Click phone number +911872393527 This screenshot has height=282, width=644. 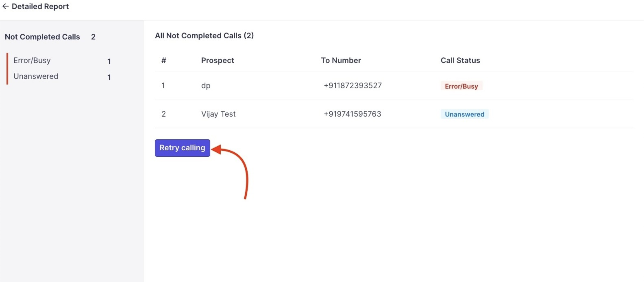[352, 86]
